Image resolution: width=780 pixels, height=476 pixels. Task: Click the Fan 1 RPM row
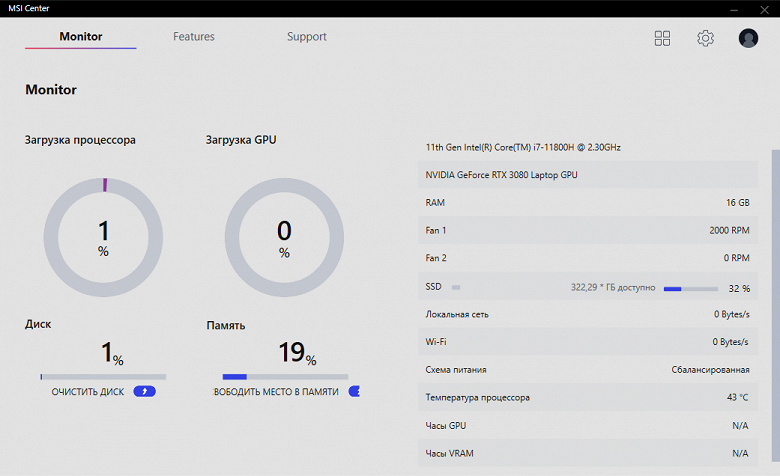pyautogui.click(x=587, y=231)
